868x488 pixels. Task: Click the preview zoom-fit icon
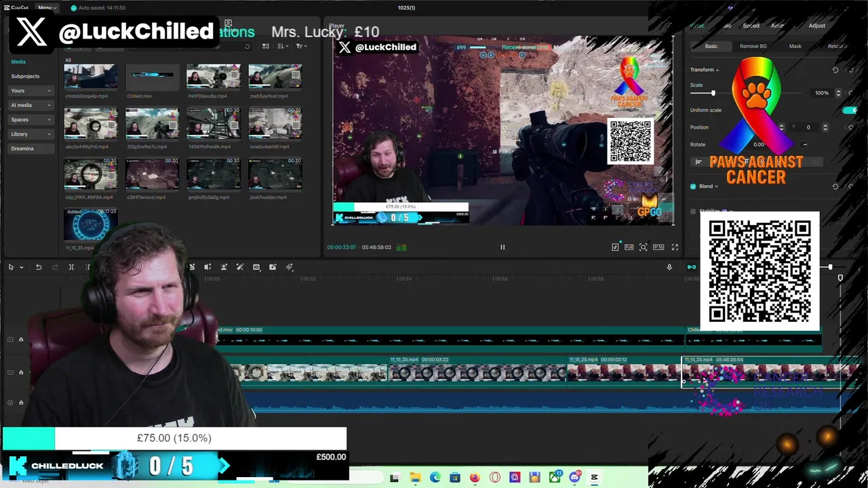[644, 247]
